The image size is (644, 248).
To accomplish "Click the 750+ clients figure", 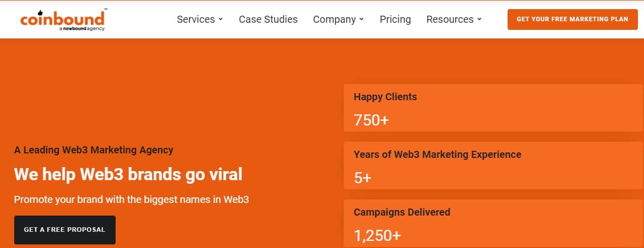I will (x=371, y=120).
